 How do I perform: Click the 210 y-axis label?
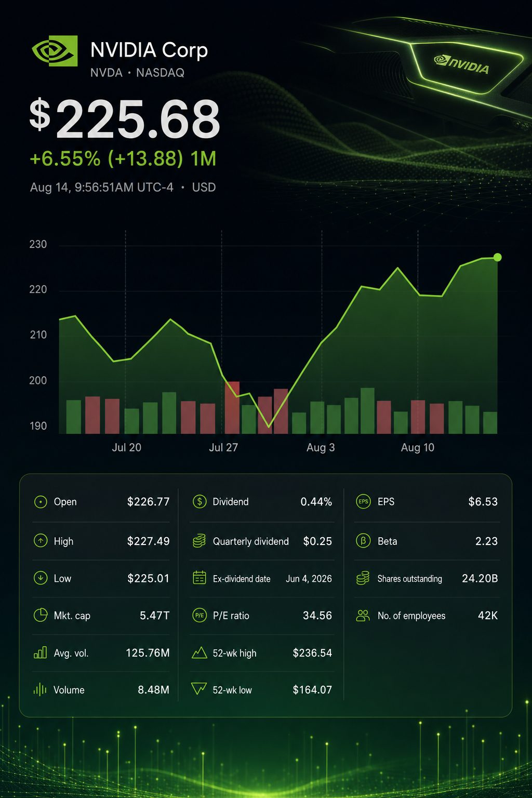coord(38,335)
